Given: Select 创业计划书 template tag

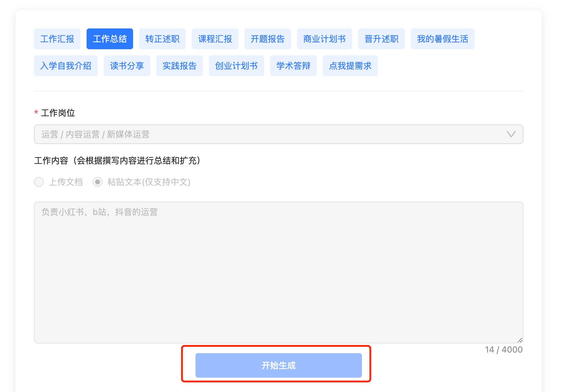Looking at the screenshot, I should pos(236,66).
